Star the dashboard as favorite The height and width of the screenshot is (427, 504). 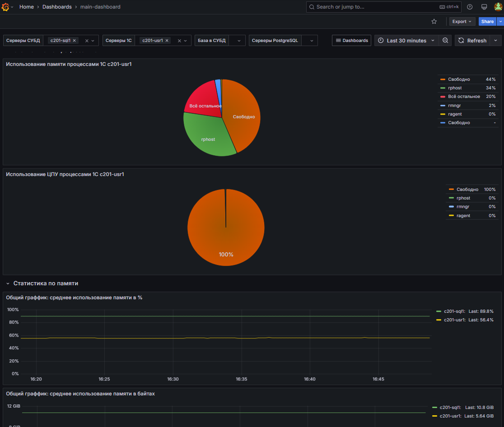point(434,21)
